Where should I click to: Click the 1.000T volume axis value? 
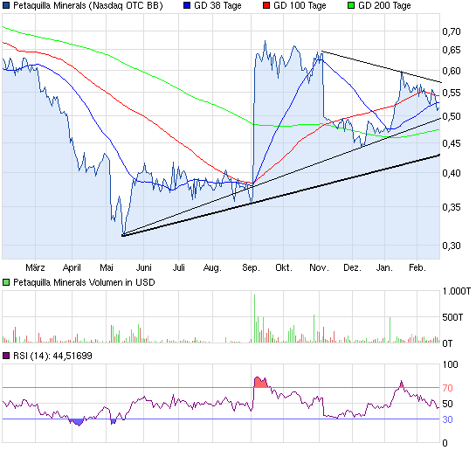pyautogui.click(x=457, y=292)
